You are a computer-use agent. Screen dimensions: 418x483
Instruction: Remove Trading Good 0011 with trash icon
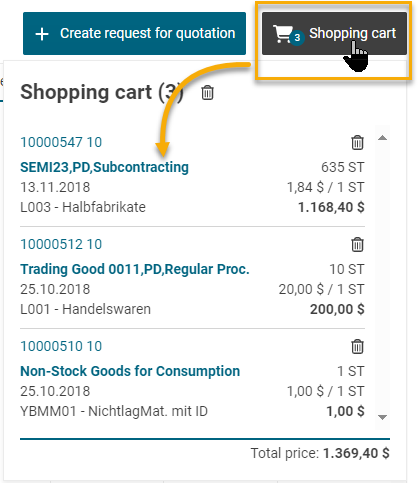coord(357,245)
